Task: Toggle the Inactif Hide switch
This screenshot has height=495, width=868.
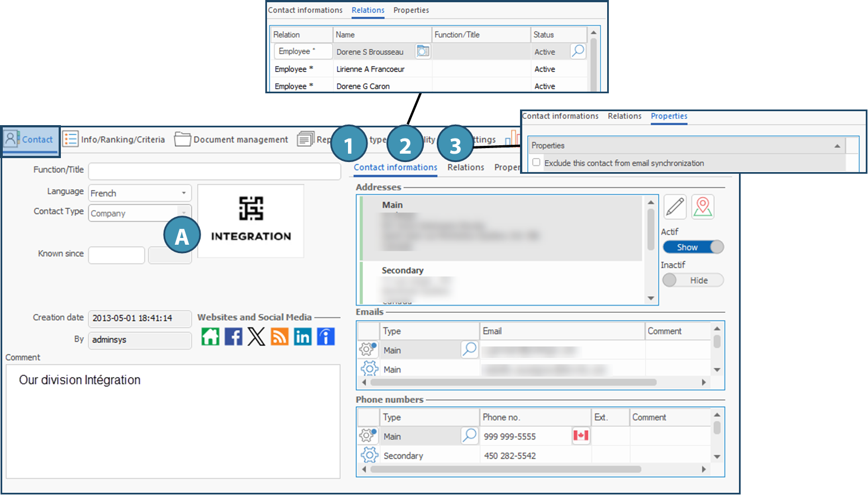Action: (693, 280)
